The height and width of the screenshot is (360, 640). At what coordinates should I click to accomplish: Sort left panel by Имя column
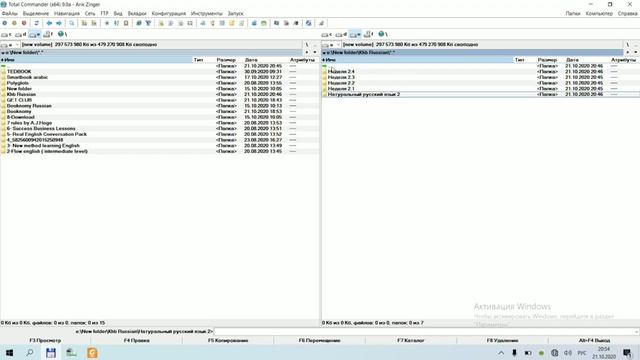96,60
